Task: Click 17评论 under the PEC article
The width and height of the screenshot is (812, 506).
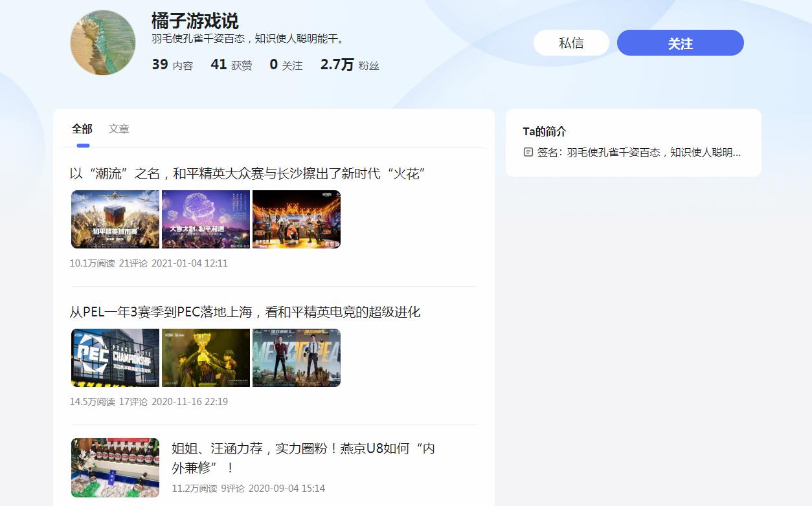Action: click(133, 402)
